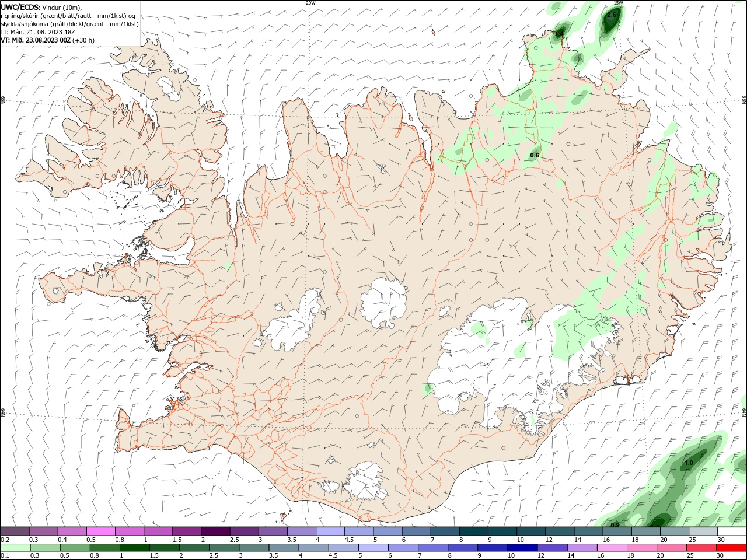
Task: Select the pale pink 16 swatch in green scale
Action: [612, 547]
